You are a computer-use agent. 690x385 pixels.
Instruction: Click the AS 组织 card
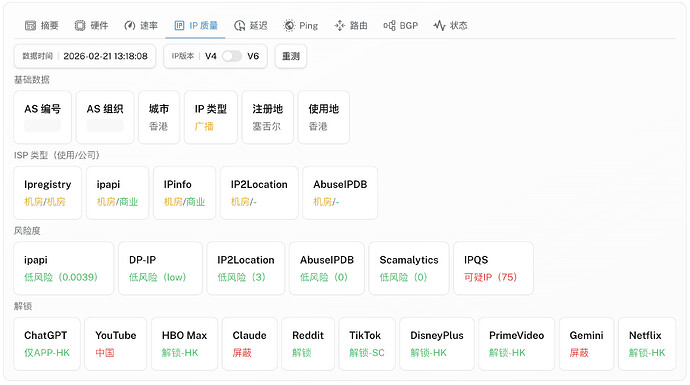105,117
